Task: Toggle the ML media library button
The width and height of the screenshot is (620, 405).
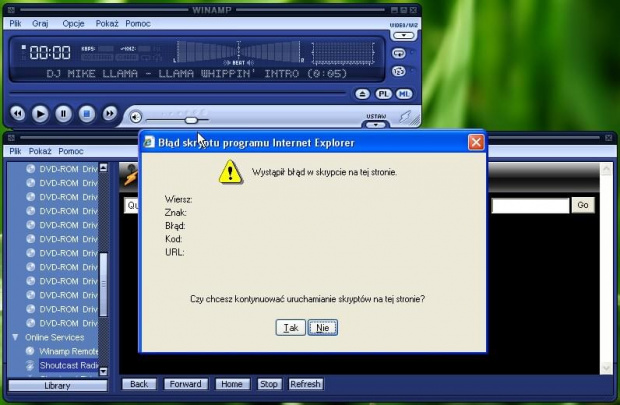Action: (404, 94)
